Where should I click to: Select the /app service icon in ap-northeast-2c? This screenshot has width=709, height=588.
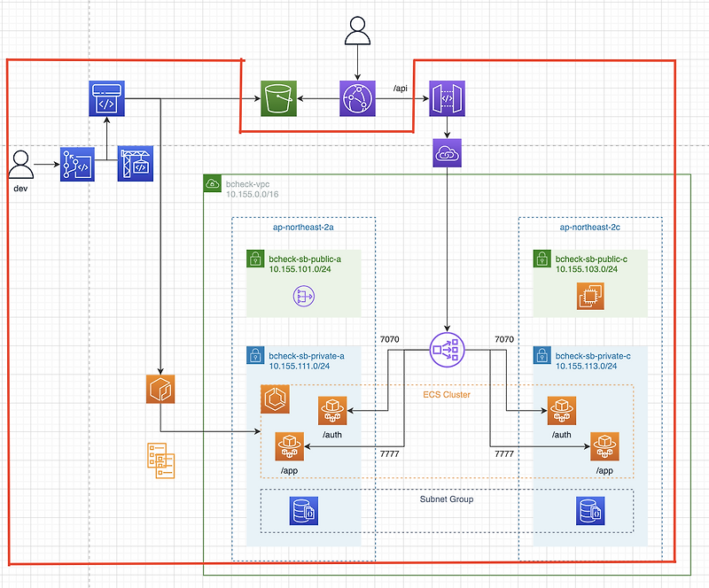(606, 447)
